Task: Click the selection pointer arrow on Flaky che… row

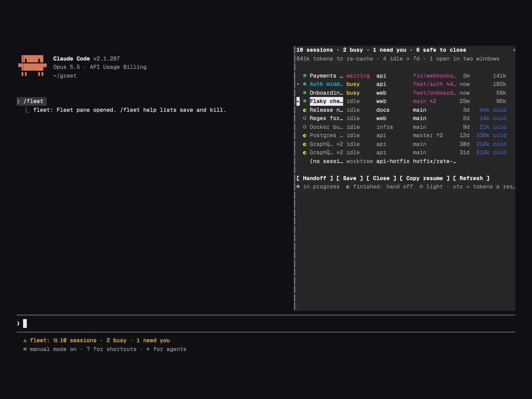Action: 298,101
